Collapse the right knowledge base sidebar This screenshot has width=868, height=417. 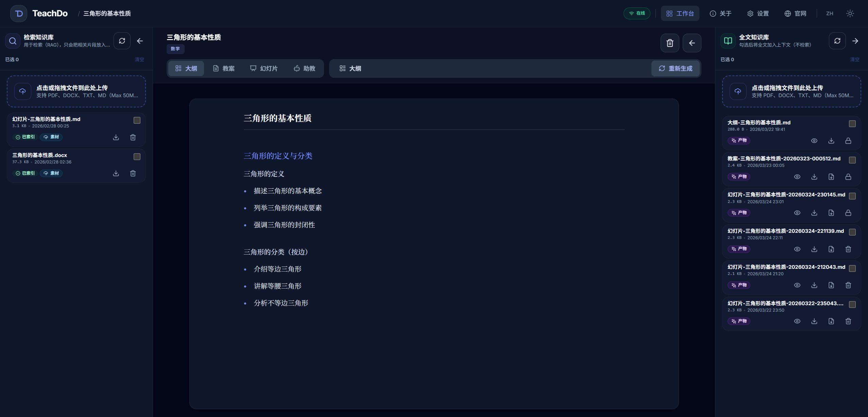point(855,40)
